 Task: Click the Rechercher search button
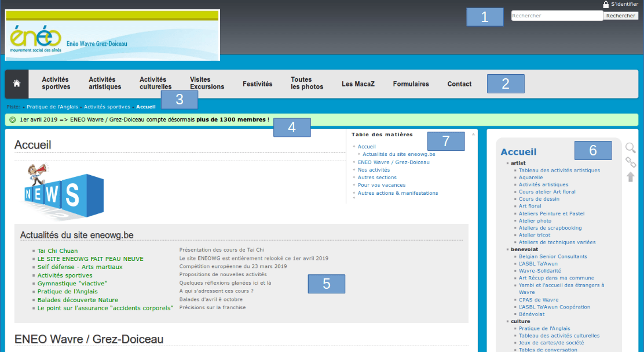pos(621,16)
